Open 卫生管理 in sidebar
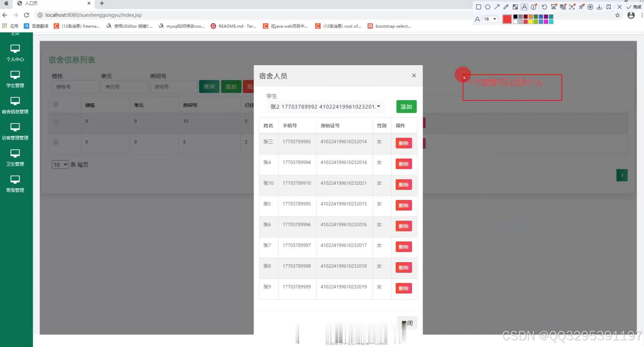644x347 pixels. pyautogui.click(x=15, y=158)
